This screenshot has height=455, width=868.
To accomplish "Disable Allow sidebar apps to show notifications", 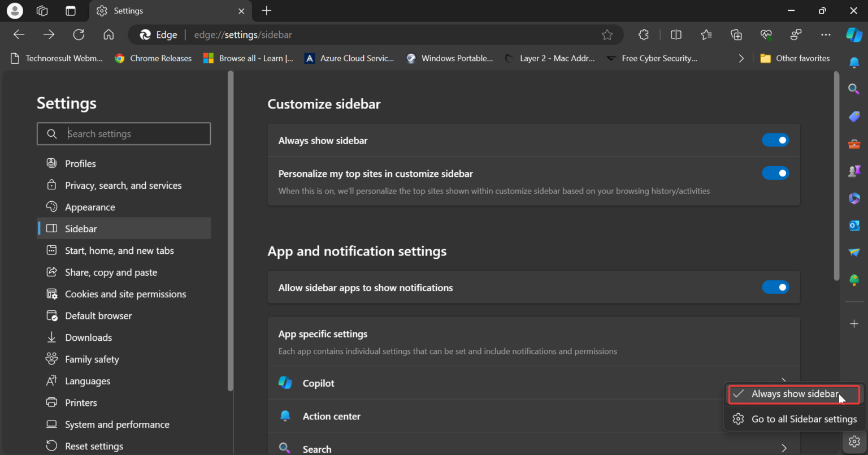I will coord(775,287).
